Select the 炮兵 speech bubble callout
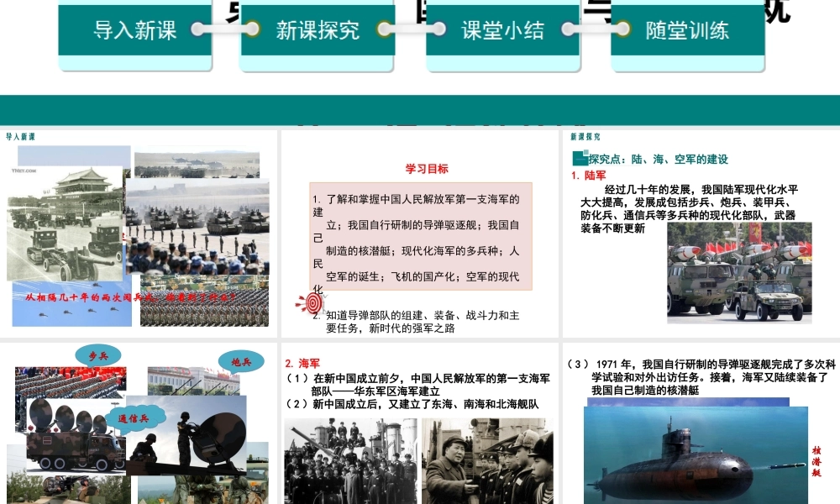Viewport: 840px width, 504px height. (241, 362)
